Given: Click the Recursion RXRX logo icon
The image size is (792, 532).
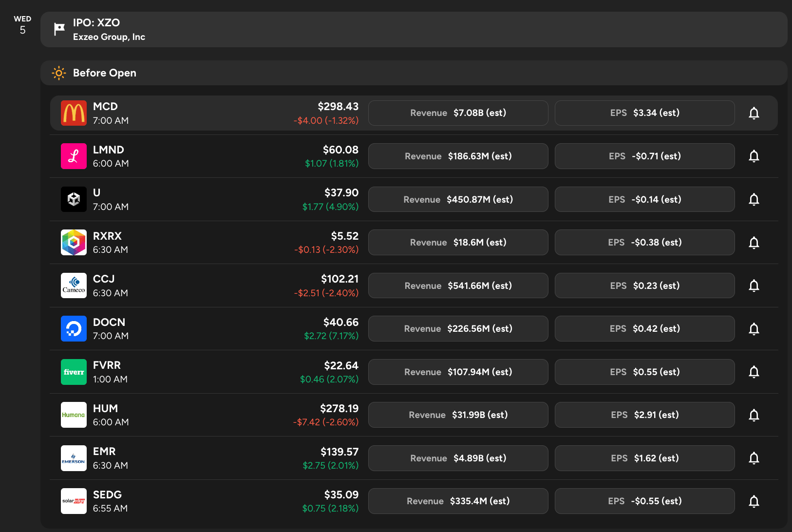Looking at the screenshot, I should point(74,242).
